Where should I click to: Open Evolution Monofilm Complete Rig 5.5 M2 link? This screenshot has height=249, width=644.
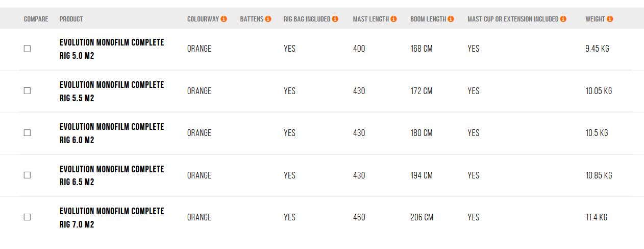[112, 92]
